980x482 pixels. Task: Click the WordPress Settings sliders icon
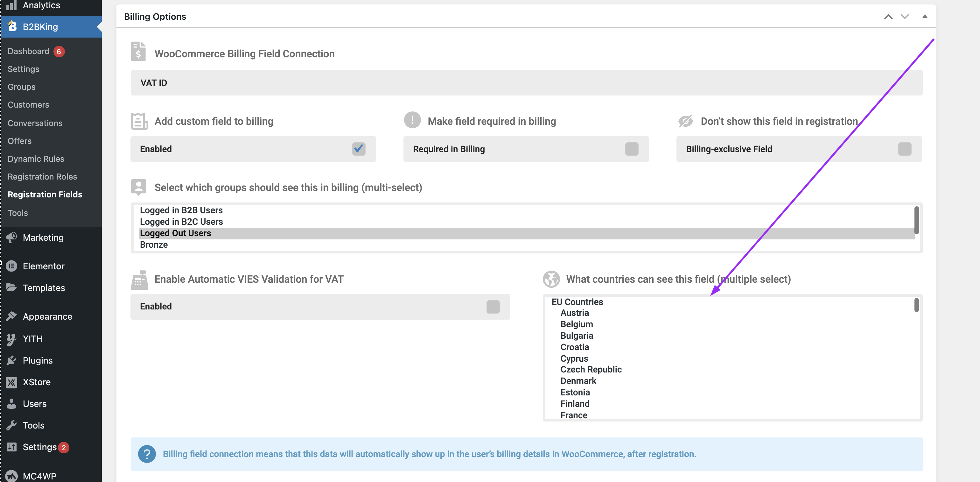coord(11,447)
